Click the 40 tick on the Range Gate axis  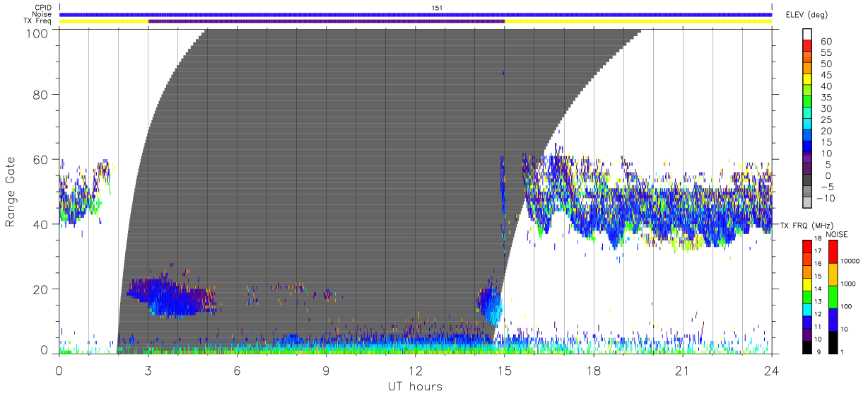[x=41, y=224]
